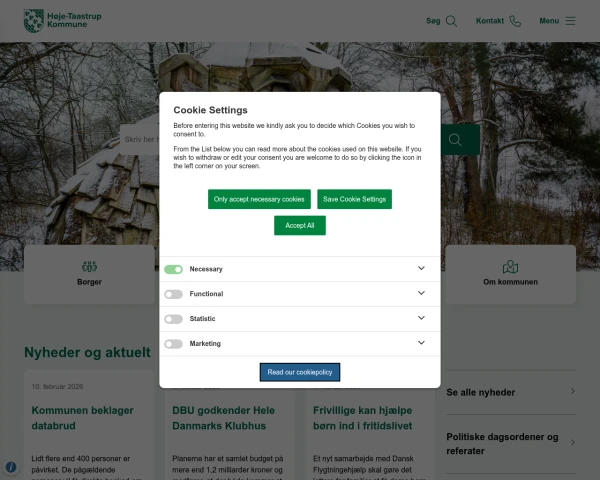The image size is (600, 480).
Task: Open news Frivillige kan hjælpe børn ind i fritidslivet
Action: [363, 418]
